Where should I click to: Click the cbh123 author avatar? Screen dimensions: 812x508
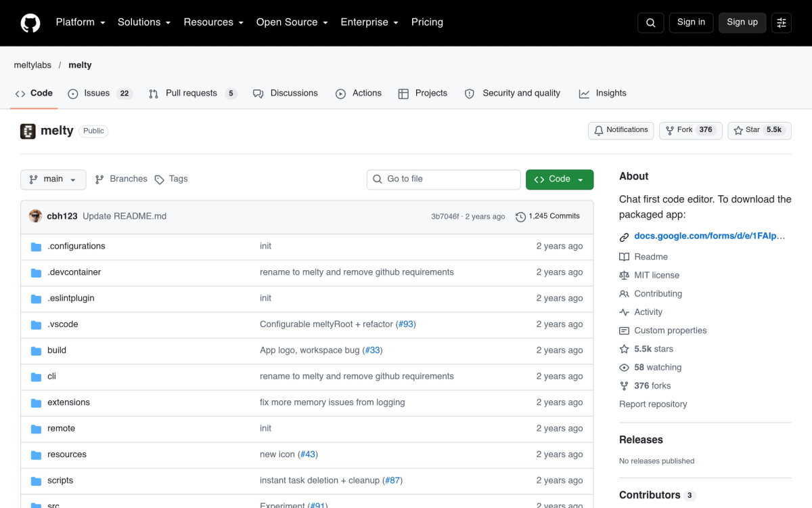pyautogui.click(x=35, y=216)
